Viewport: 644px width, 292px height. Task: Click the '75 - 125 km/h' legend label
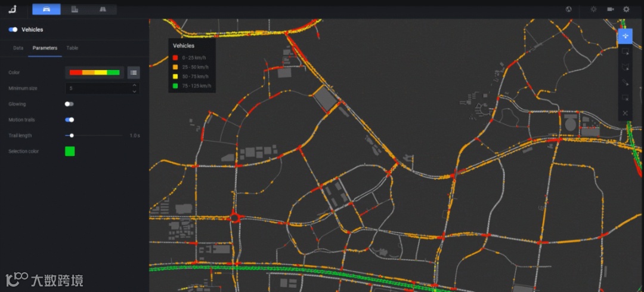197,86
